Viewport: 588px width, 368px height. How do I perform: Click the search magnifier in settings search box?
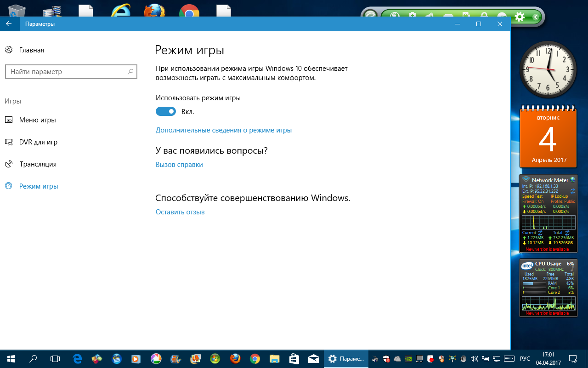(x=130, y=72)
